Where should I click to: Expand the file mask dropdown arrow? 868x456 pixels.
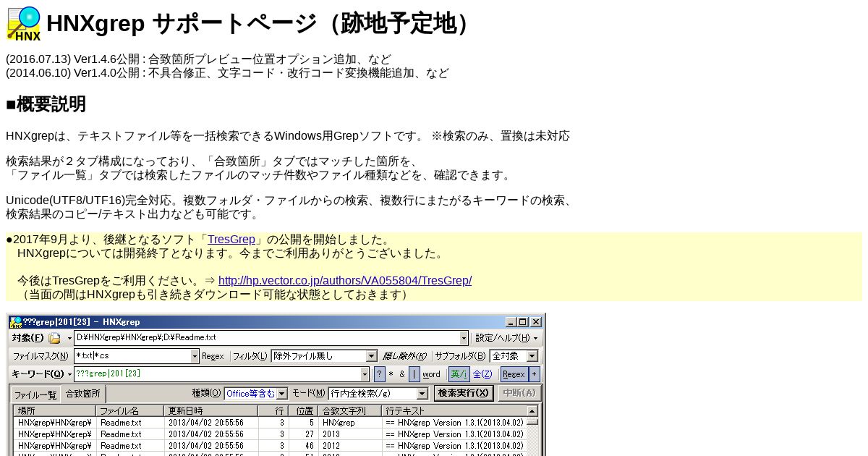(195, 356)
